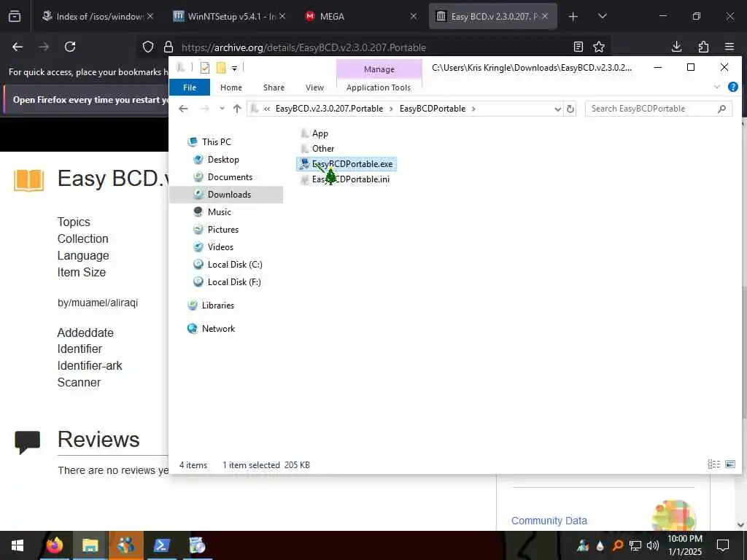Select Local Disk (C:) in navigation pane
This screenshot has width=747, height=560.
click(228, 265)
